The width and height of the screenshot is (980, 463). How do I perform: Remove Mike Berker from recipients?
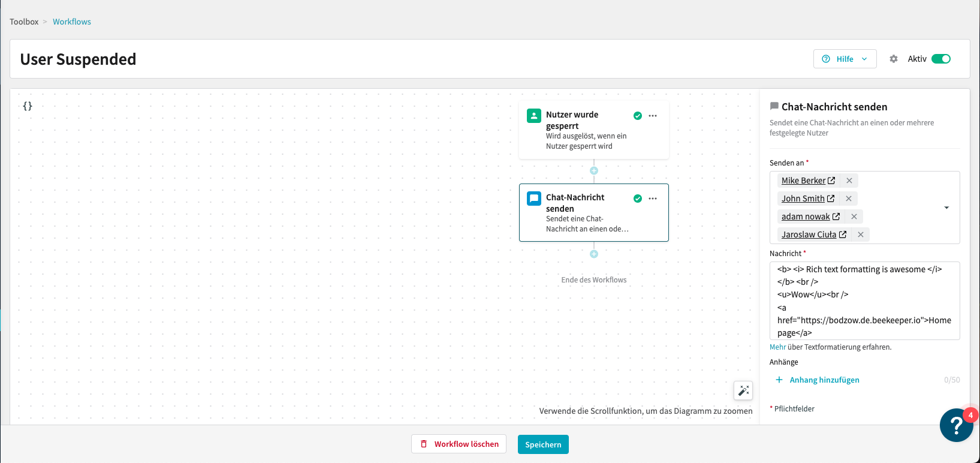coord(849,181)
